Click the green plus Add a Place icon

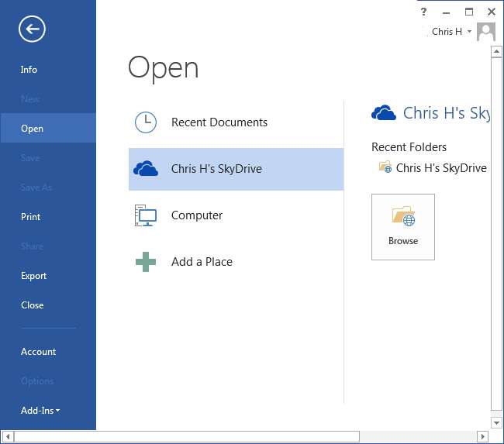(146, 262)
